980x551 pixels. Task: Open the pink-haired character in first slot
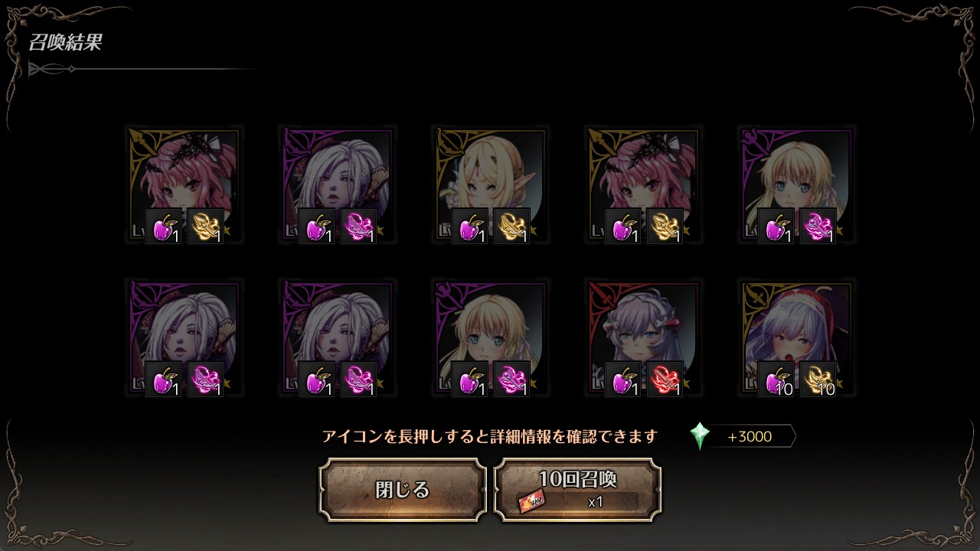tap(184, 185)
